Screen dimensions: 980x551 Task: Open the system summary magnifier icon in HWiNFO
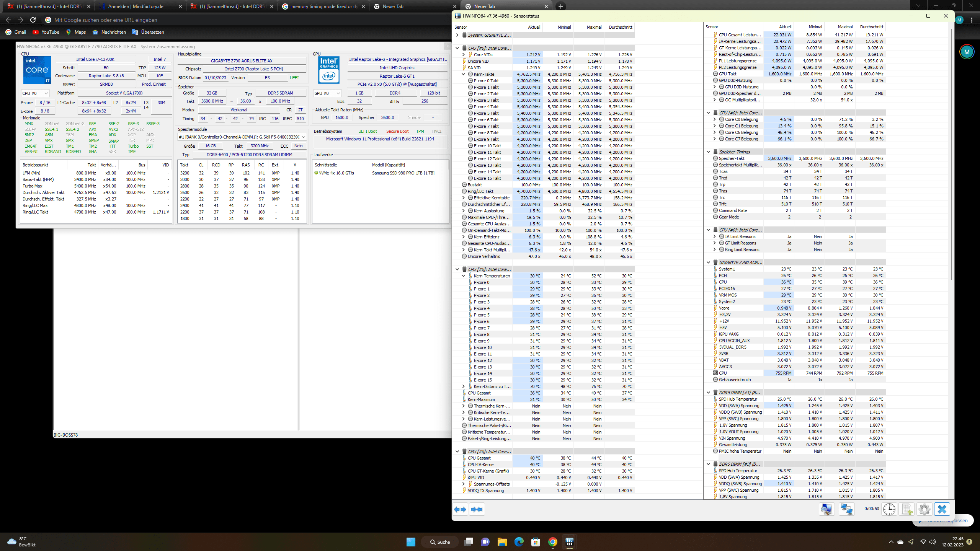pos(827,509)
